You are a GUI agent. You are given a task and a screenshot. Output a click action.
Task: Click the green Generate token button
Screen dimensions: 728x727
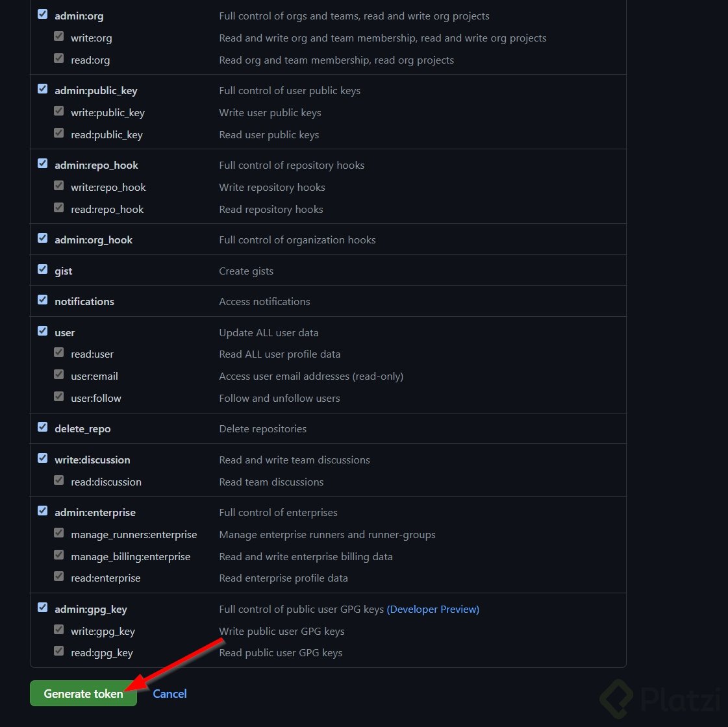click(x=83, y=693)
